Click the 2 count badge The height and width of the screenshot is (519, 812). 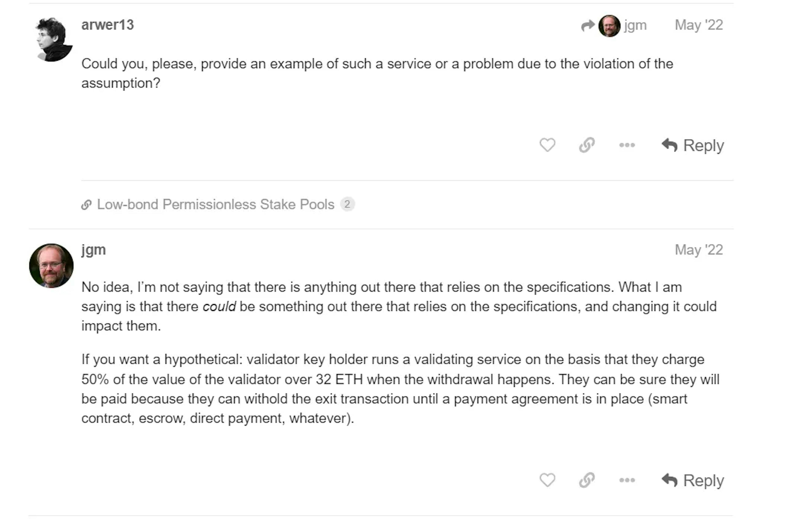[x=347, y=204]
